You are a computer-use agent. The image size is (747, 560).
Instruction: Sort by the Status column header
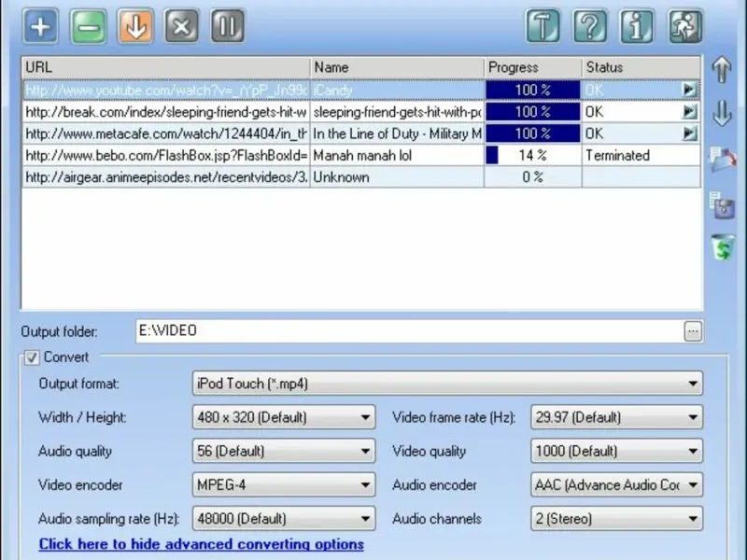click(x=641, y=67)
